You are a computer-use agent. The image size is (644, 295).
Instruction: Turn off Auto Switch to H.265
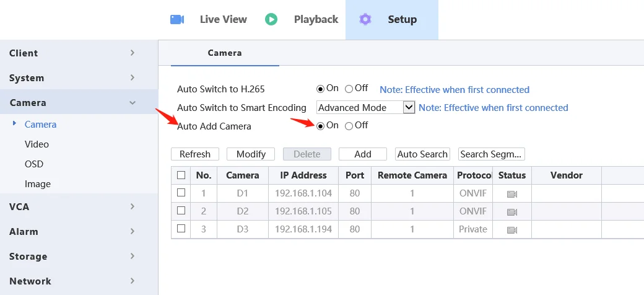[x=349, y=89]
